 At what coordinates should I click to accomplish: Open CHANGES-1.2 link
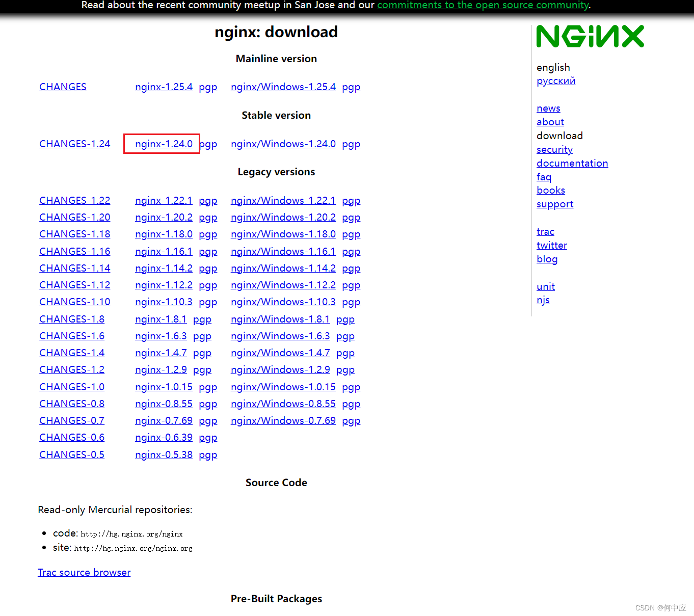[x=72, y=370]
